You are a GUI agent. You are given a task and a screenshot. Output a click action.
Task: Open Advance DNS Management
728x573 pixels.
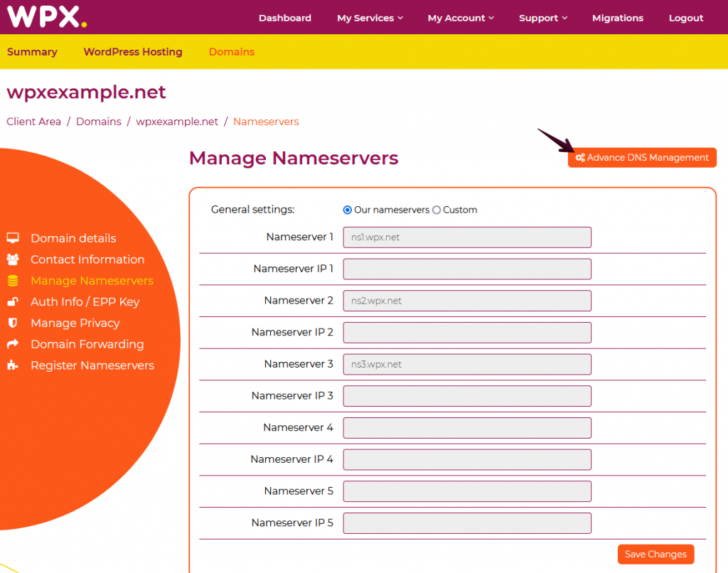[x=642, y=158]
